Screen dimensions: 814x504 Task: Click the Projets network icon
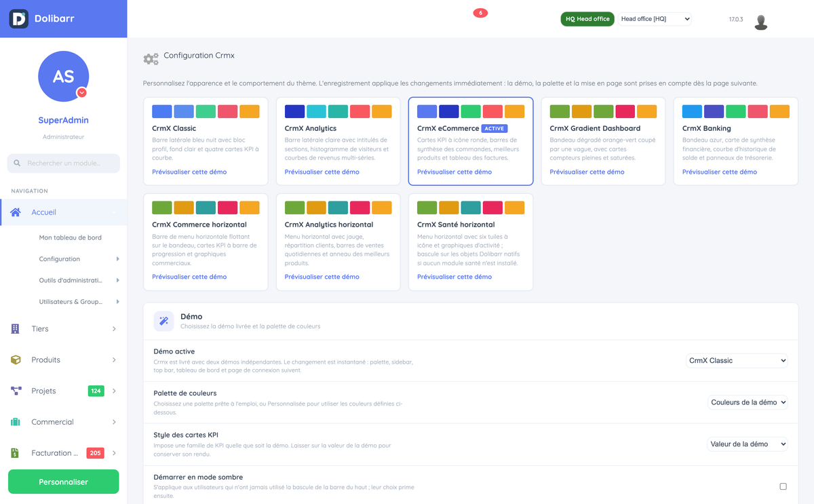[x=16, y=391]
